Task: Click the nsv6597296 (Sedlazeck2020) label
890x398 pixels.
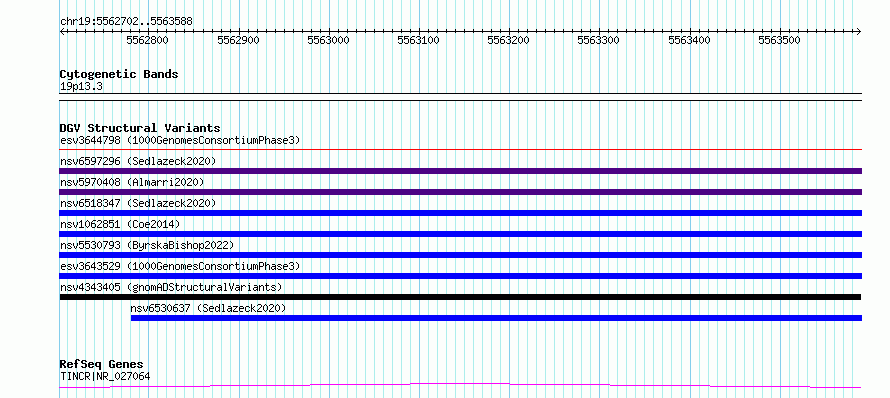Action: click(x=138, y=161)
